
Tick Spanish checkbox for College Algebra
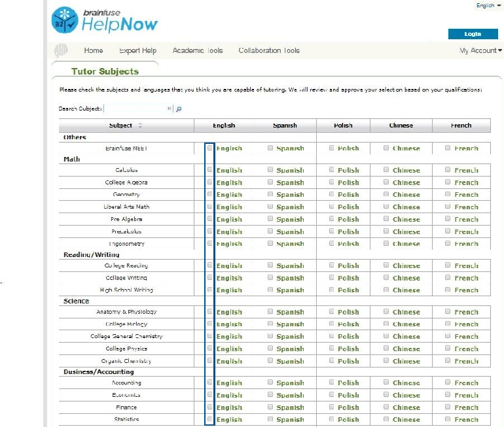pyautogui.click(x=270, y=182)
